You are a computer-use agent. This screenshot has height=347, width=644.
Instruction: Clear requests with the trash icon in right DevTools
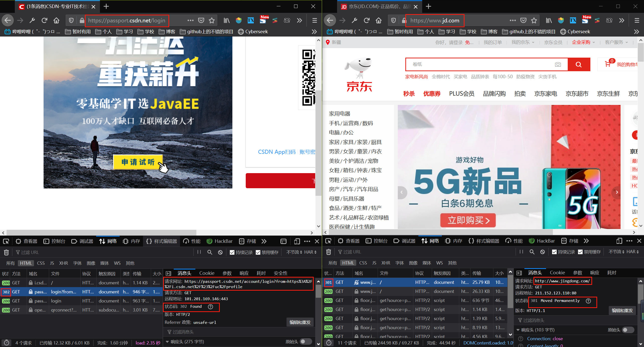328,252
